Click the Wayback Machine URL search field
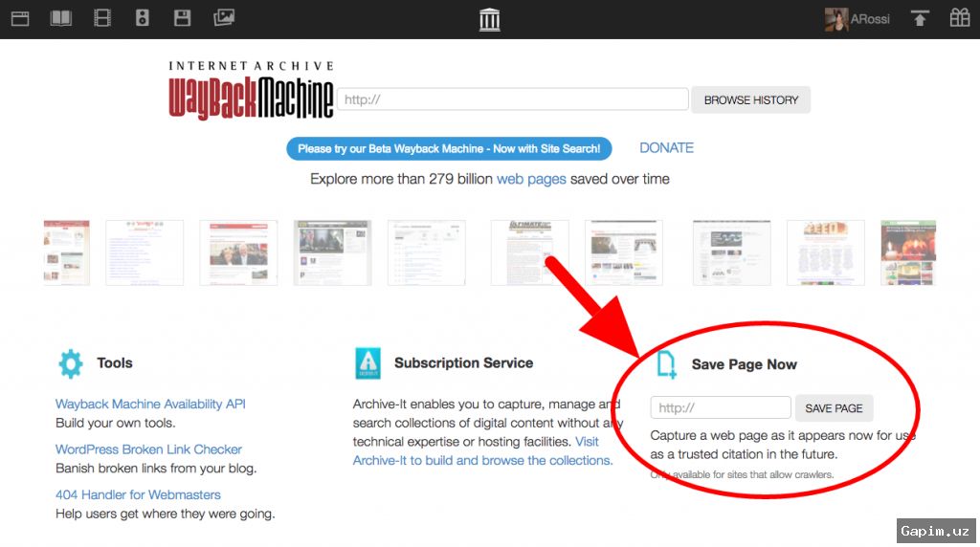The width and height of the screenshot is (980, 547). tap(512, 99)
